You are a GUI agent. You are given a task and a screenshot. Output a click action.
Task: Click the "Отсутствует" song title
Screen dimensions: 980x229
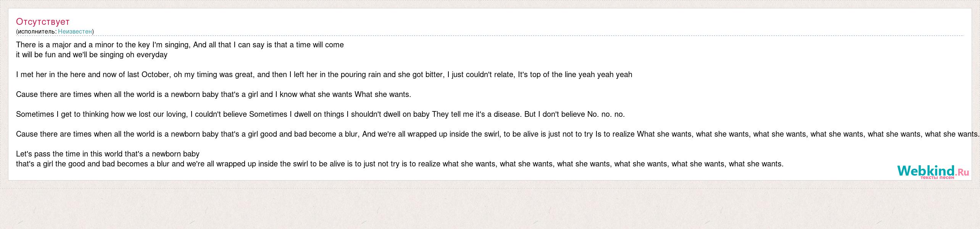[43, 21]
